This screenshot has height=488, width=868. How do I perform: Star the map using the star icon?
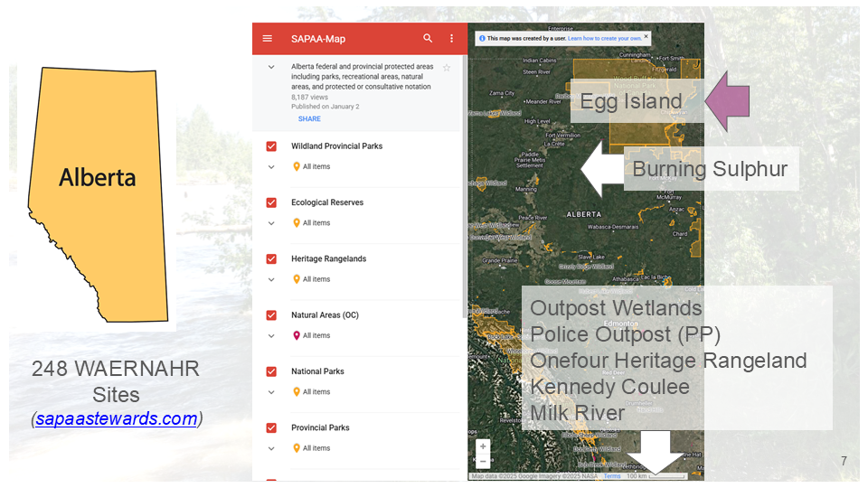point(447,68)
